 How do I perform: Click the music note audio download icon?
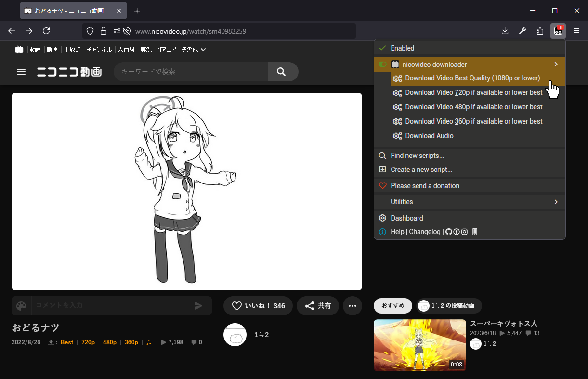[149, 342]
